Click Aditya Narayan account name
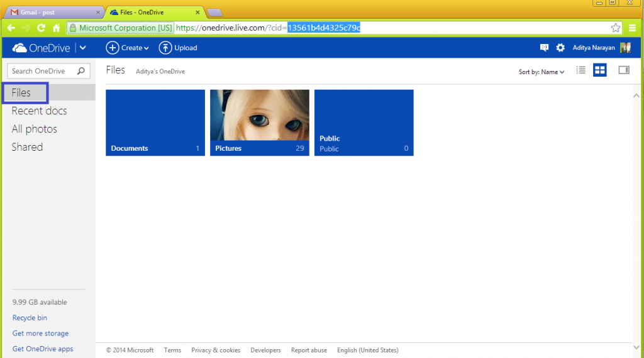This screenshot has width=644, height=358. [594, 48]
